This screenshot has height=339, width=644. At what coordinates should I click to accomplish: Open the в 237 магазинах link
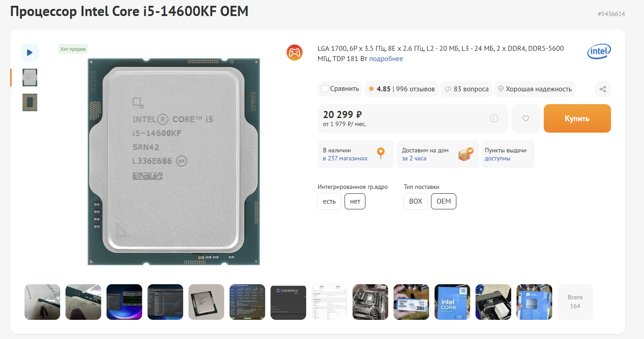click(x=345, y=158)
